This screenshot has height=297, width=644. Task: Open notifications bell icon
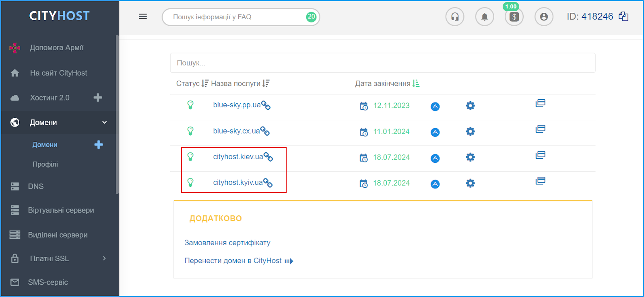[485, 17]
